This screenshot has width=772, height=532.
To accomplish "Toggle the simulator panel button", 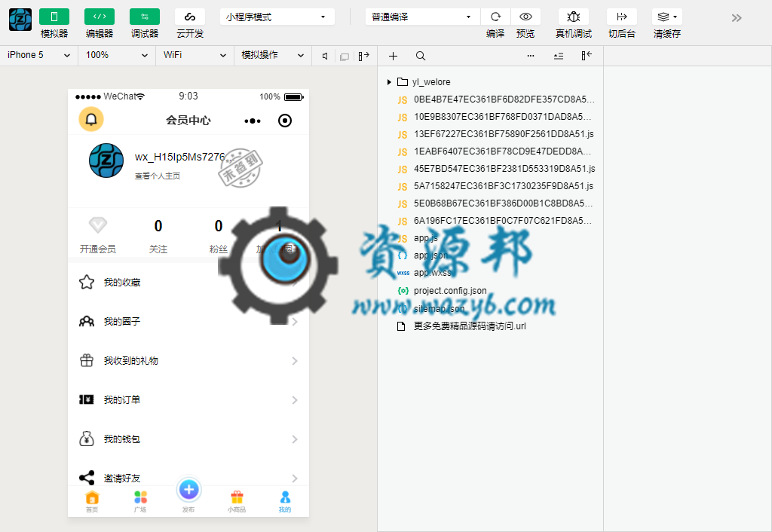I will coord(54,17).
